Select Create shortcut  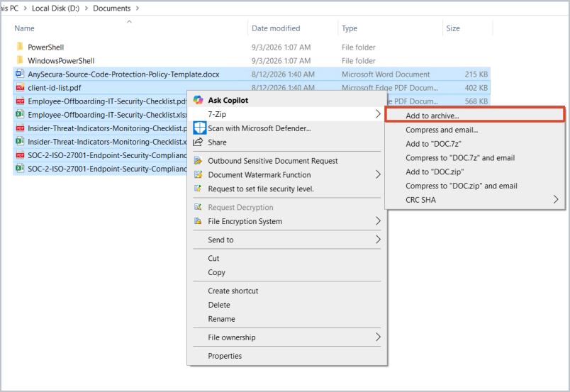point(287,291)
